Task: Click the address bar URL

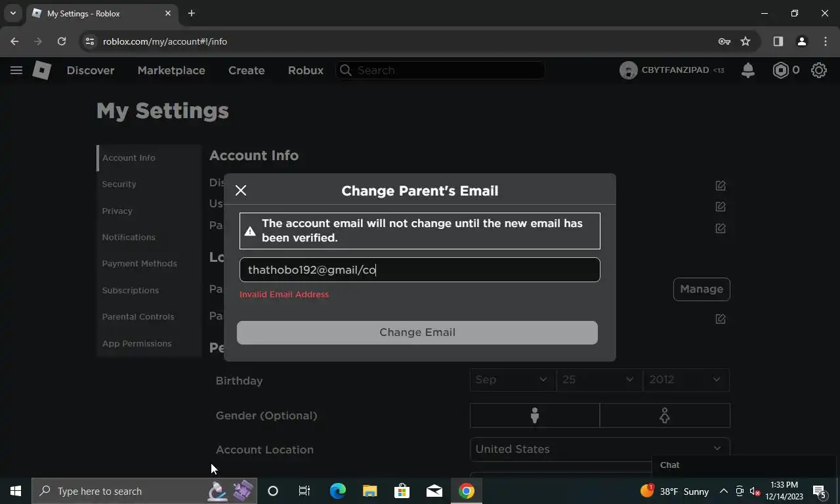Action: point(165,41)
